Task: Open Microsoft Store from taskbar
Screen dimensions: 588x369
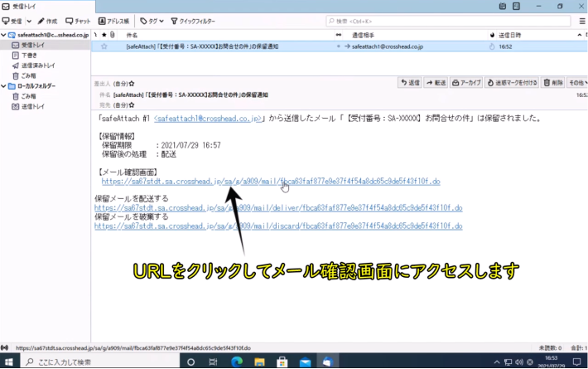Action: [282, 362]
